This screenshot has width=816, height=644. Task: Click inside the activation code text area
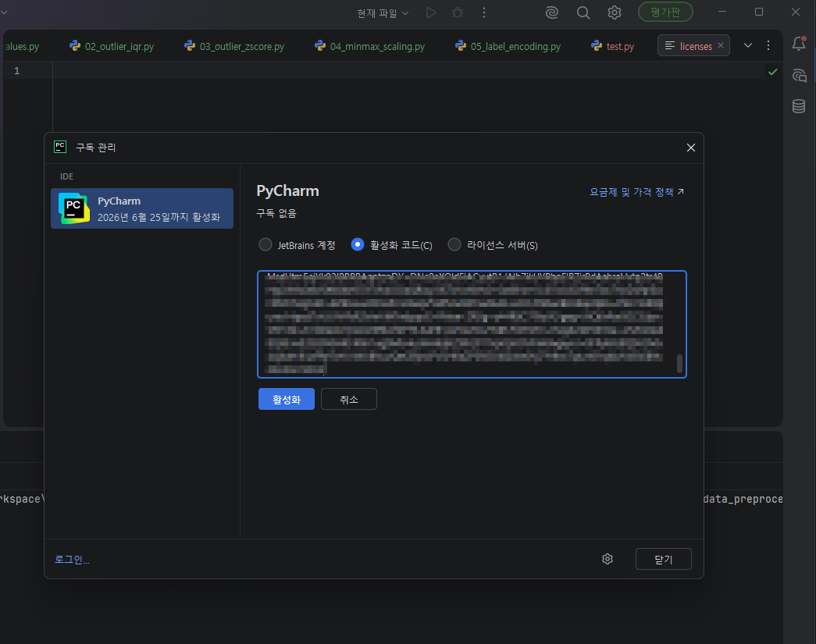[x=472, y=324]
